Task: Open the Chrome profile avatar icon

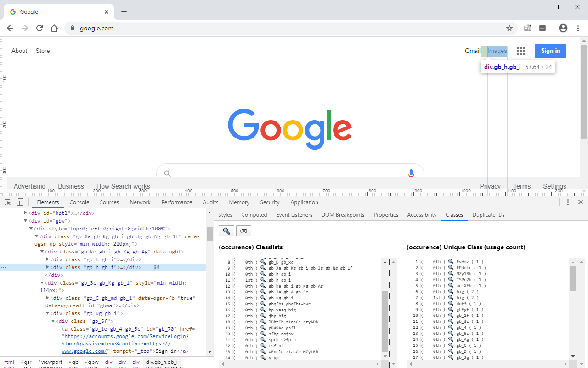Action: tap(563, 28)
